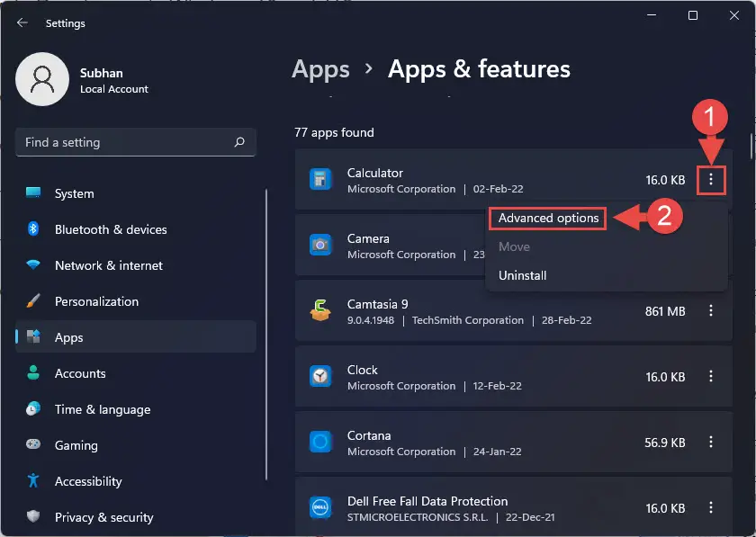Image resolution: width=756 pixels, height=537 pixels.
Task: Go to Bluetooth & devices settings
Action: [x=136, y=229]
